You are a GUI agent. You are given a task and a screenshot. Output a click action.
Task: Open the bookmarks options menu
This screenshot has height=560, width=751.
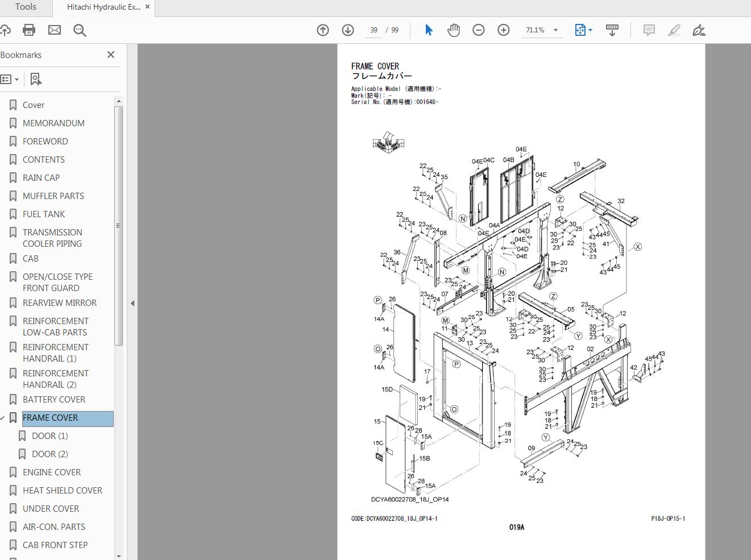tap(10, 79)
